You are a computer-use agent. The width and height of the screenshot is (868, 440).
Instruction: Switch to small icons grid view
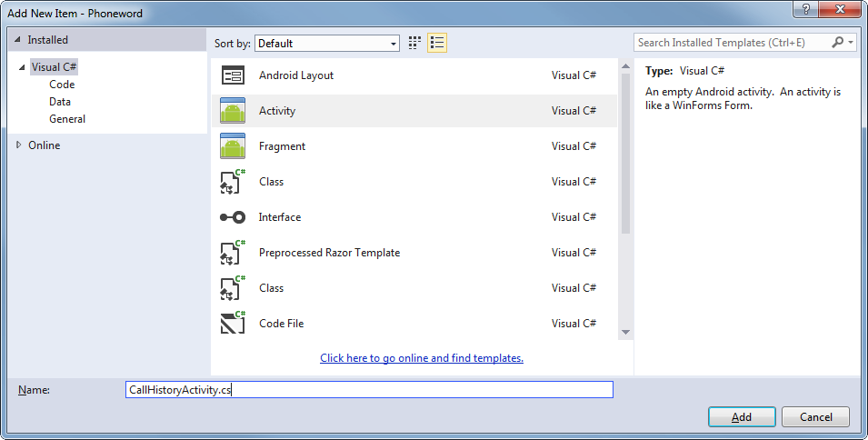click(x=415, y=43)
